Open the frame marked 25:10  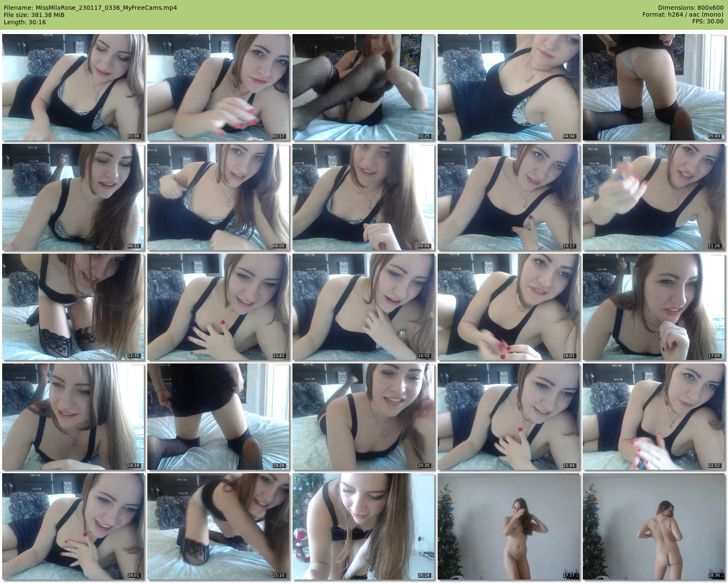(218, 526)
